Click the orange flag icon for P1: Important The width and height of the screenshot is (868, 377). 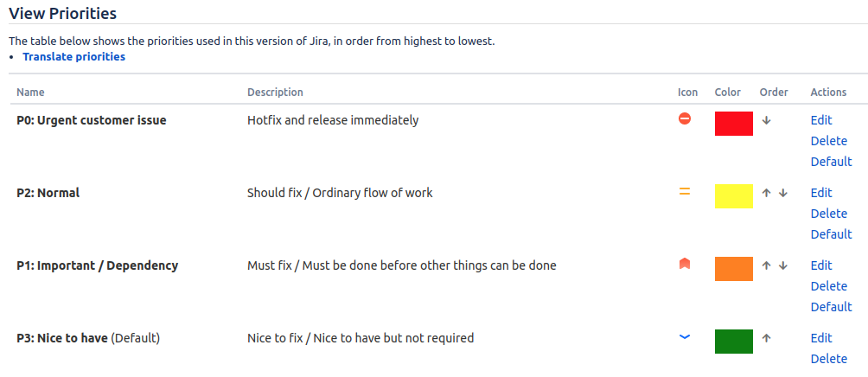685,264
